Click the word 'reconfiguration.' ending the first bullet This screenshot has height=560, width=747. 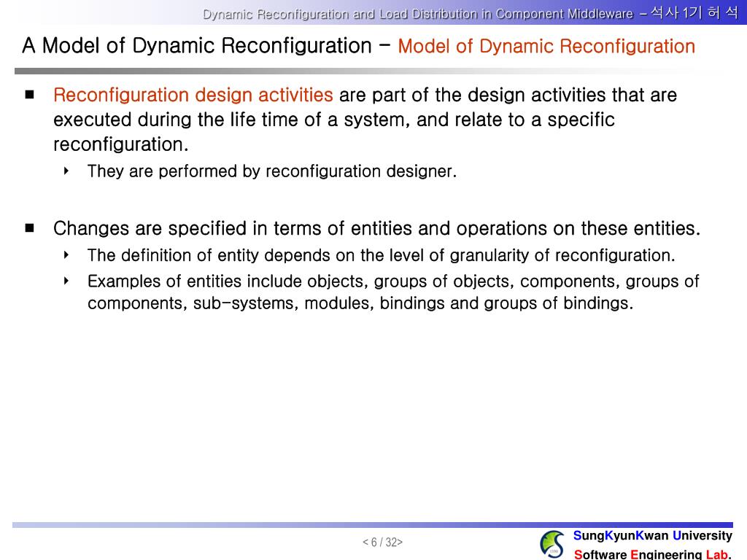point(121,144)
